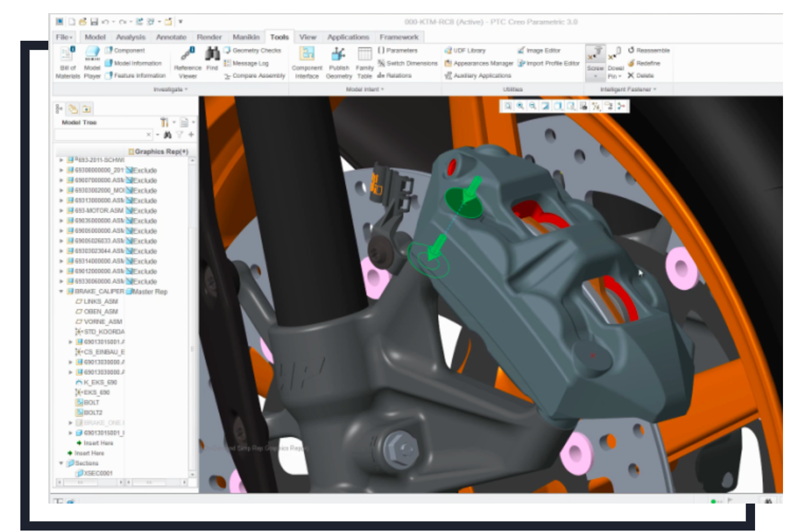Viewport: 792px width, 532px height.
Task: Click 'Exclude' cell for 693-MOTOR.ASM row
Action: click(x=141, y=210)
